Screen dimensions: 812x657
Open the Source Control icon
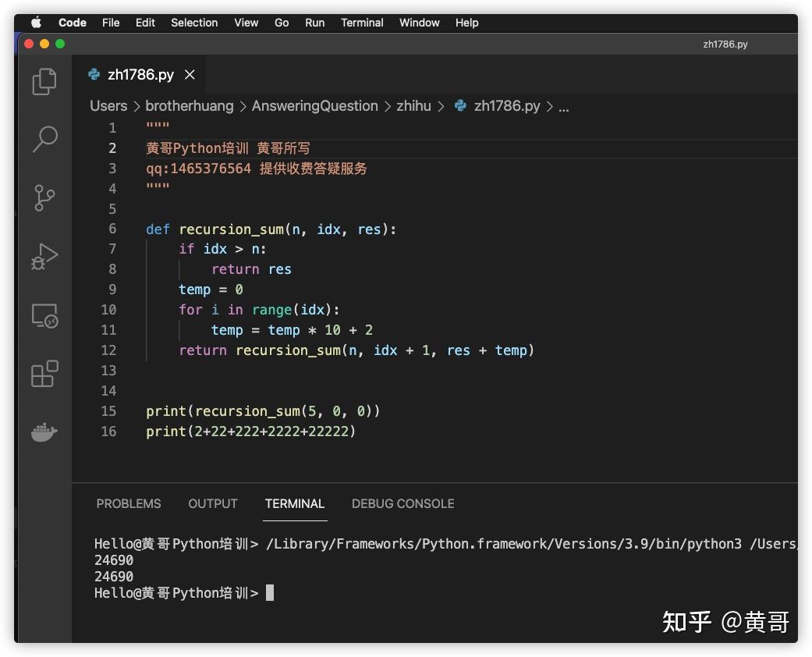pyautogui.click(x=44, y=197)
